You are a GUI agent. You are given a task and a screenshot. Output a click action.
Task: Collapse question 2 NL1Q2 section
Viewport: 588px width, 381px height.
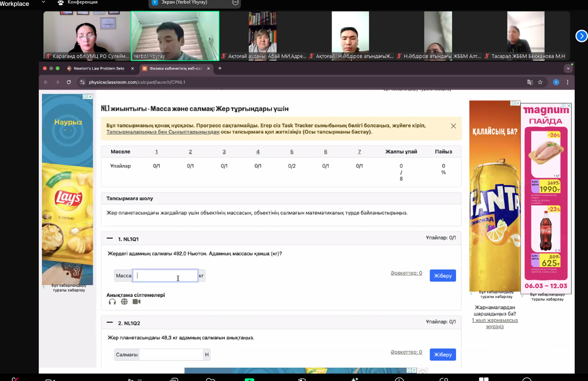(x=110, y=322)
